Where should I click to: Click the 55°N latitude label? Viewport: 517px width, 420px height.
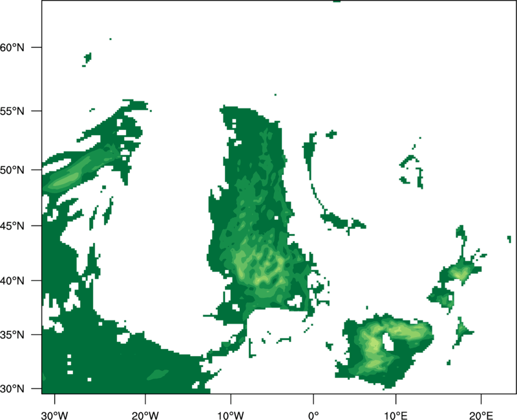click(x=12, y=111)
